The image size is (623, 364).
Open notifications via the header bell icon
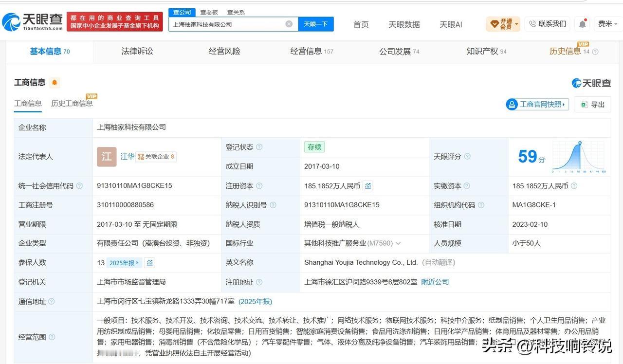pos(582,24)
